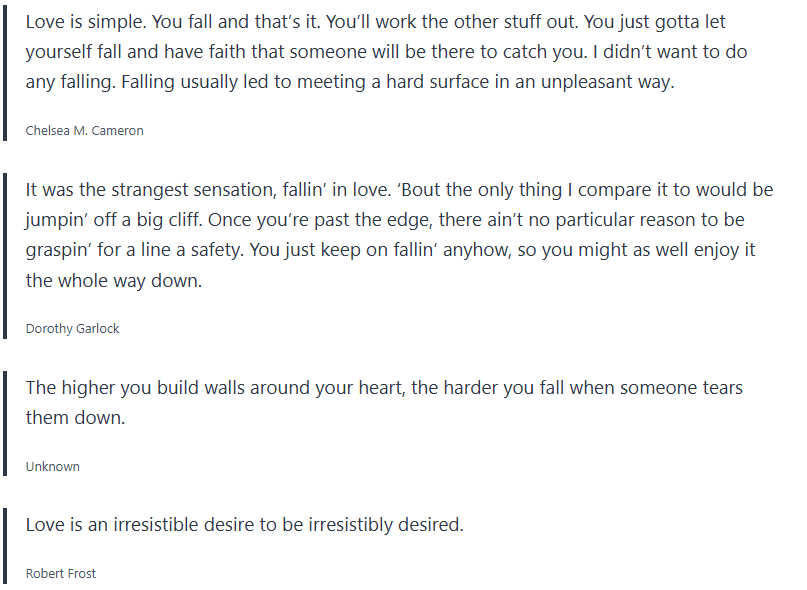Click the author name Chelsea M. Cameron
The width and height of the screenshot is (807, 590).
click(x=84, y=130)
